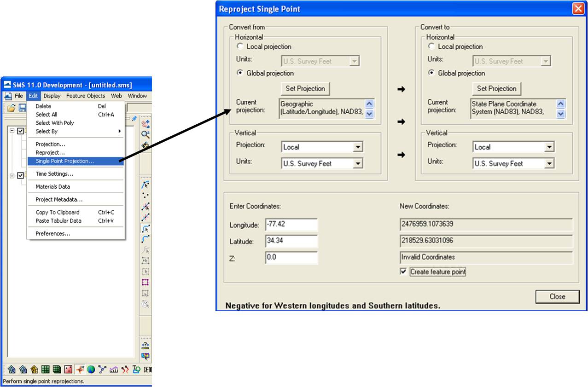
Task: Switch to the green 3D grid module icon
Action: [x=57, y=369]
